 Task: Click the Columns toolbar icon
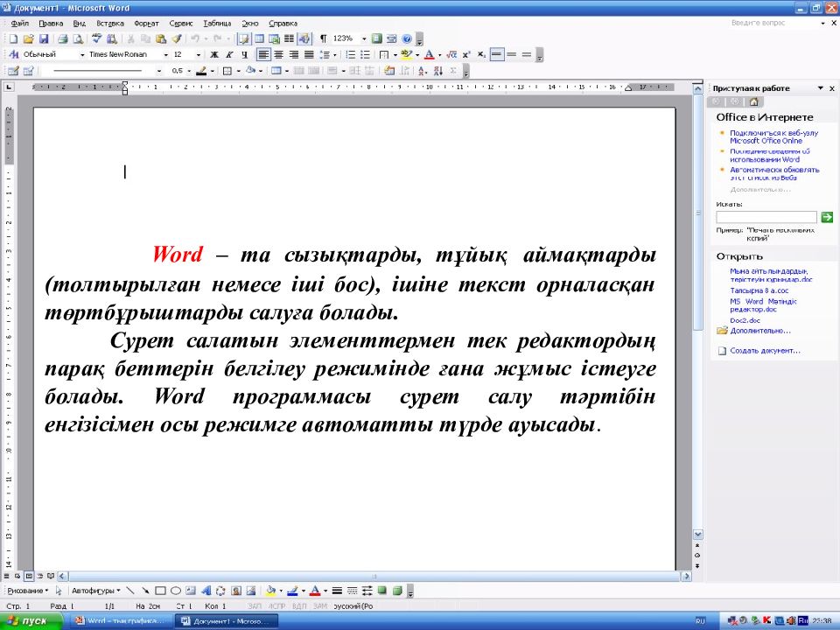pyautogui.click(x=290, y=38)
